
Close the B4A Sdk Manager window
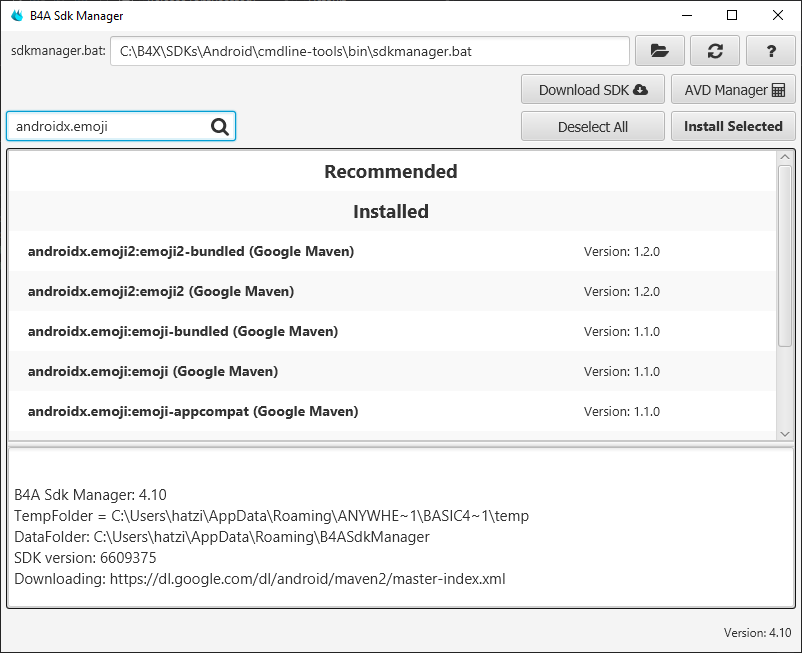(777, 15)
